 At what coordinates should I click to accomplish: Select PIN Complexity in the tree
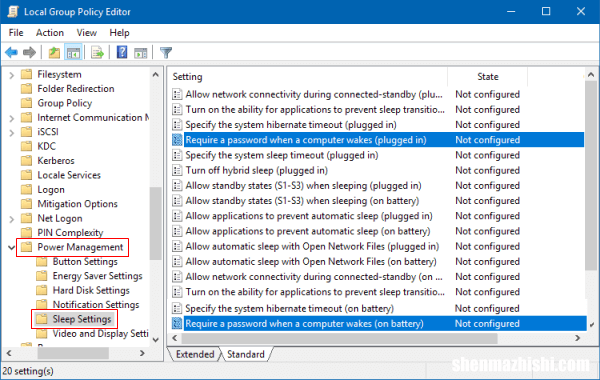[70, 233]
